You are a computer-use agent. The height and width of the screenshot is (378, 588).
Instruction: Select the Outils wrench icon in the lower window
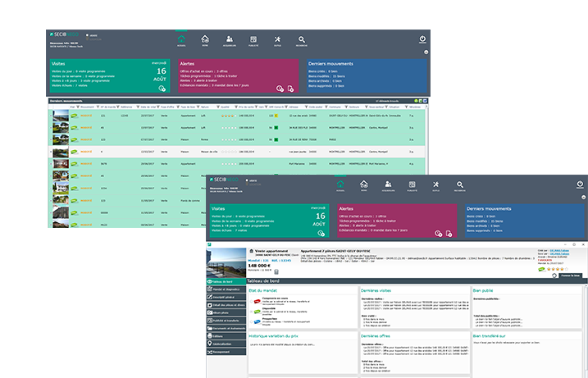coord(437,186)
